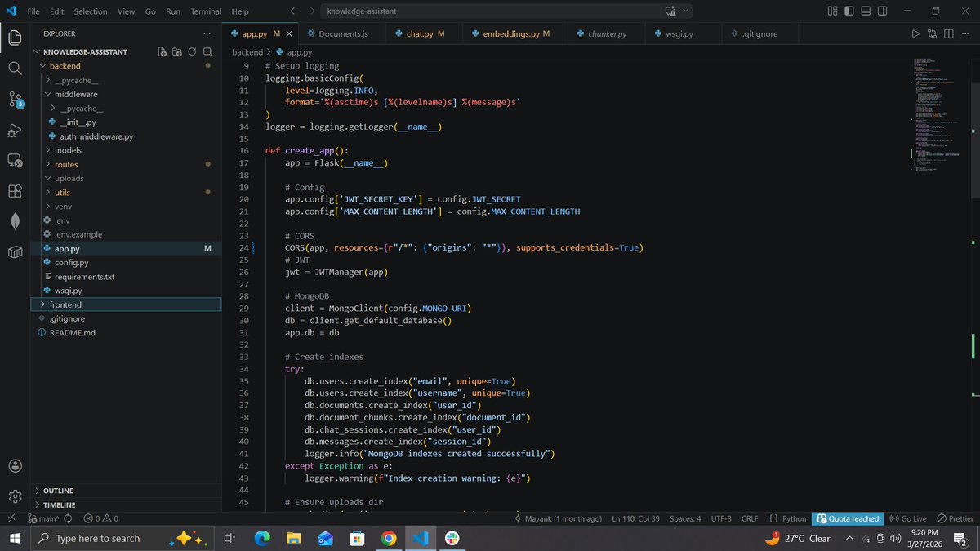Open the Terminal menu
The height and width of the screenshot is (551, 980).
click(x=206, y=11)
